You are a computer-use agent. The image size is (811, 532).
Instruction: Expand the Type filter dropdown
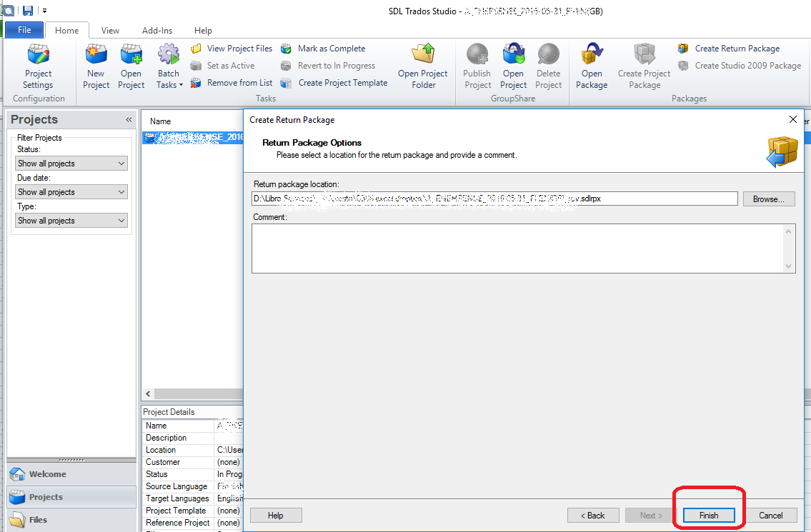click(x=71, y=221)
